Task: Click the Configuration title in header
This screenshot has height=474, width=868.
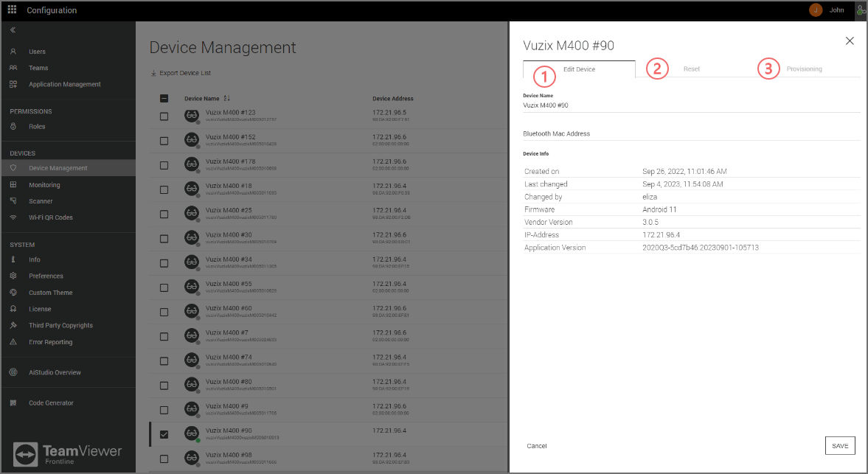Action: [x=52, y=10]
